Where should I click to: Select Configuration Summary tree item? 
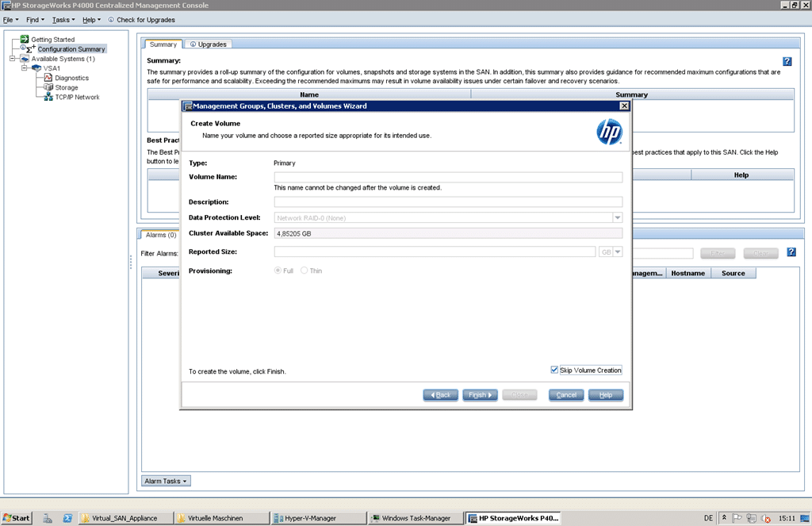71,48
